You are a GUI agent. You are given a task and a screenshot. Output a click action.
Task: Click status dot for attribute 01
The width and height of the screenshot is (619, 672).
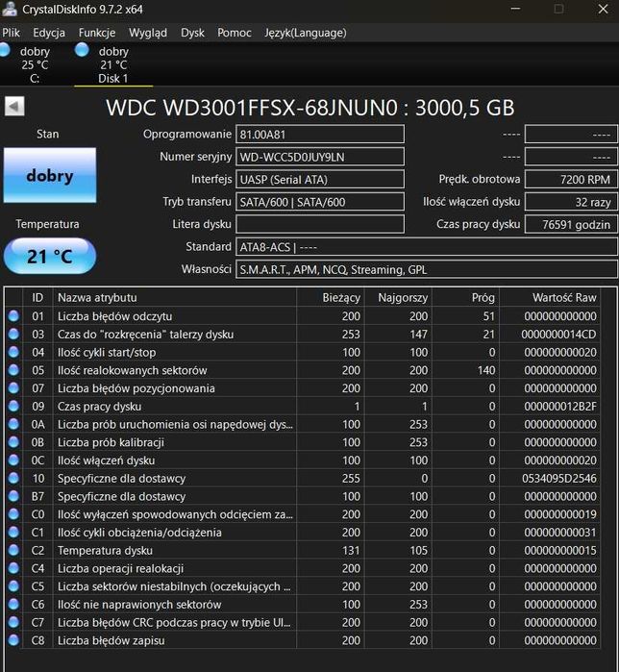[x=13, y=316]
